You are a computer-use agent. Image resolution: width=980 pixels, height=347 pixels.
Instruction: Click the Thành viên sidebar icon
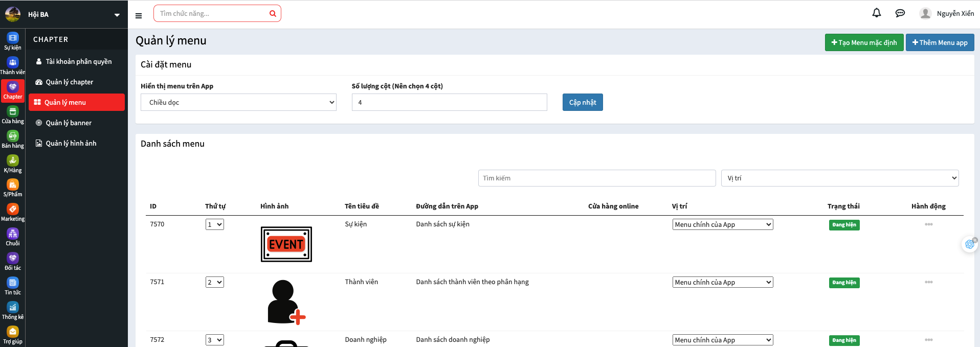(13, 65)
